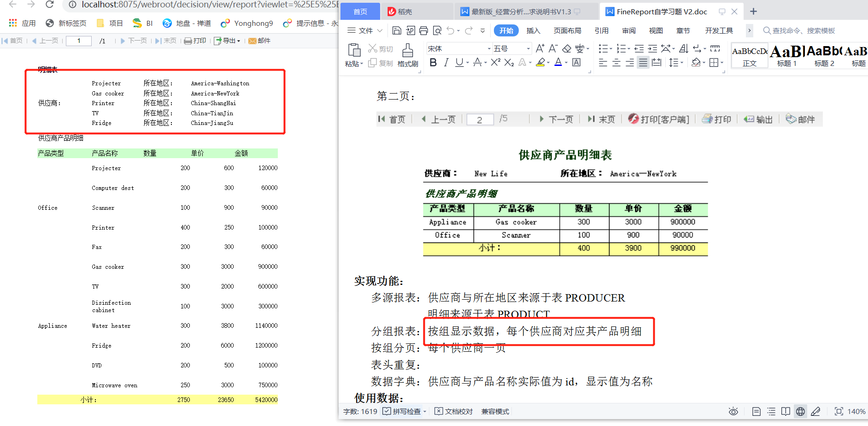Switch to the 引用 ribbon tab
The width and height of the screenshot is (868, 426).
click(x=601, y=30)
